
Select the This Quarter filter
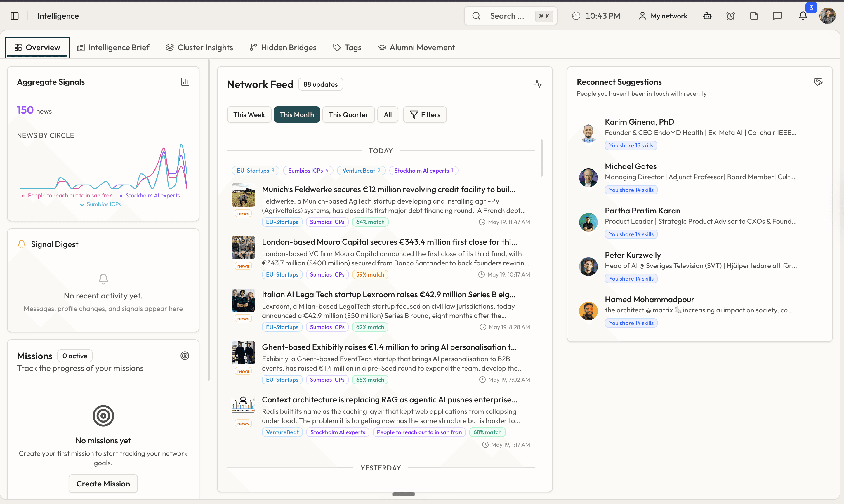coord(348,115)
